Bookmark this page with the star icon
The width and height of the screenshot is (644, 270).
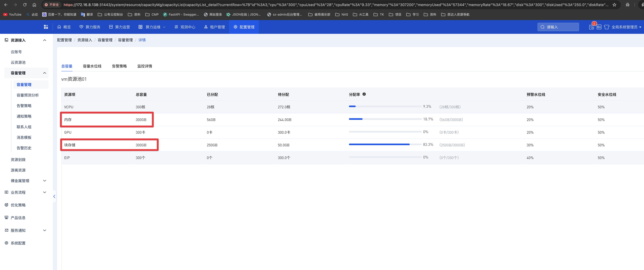(614, 5)
